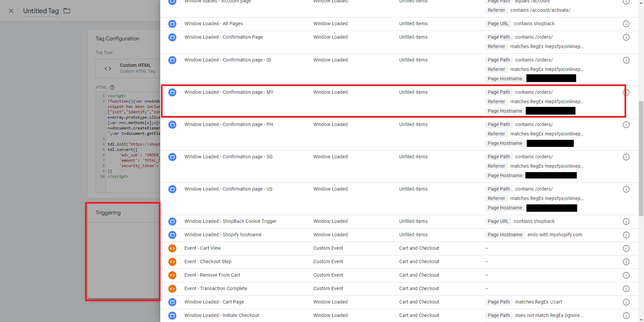Show info for Initiate Checkout trigger
Viewport: 644px width, 322px height.
pos(626,316)
